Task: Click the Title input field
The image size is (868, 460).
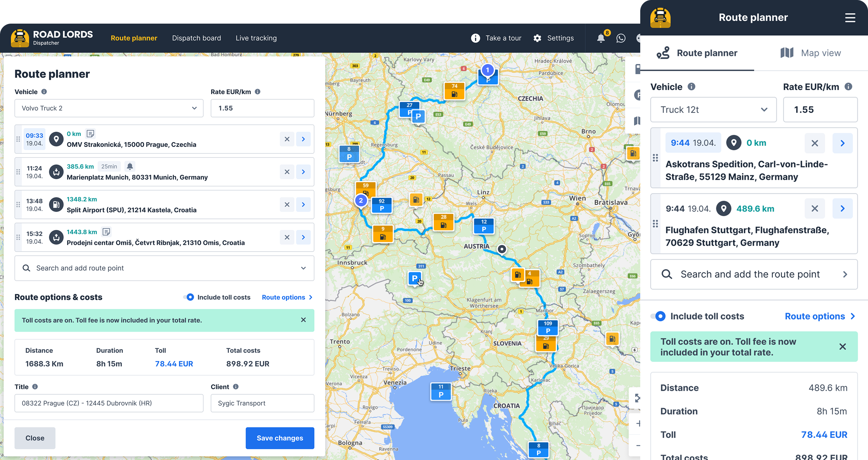Action: click(109, 403)
